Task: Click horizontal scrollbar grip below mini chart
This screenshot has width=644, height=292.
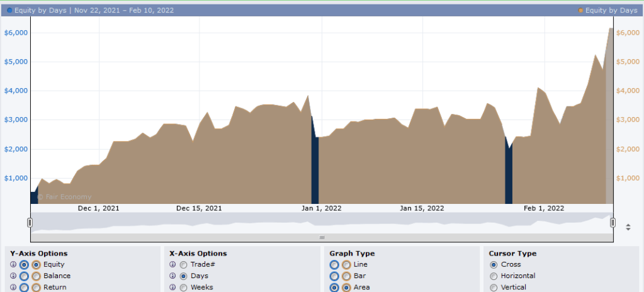Action: 322,238
